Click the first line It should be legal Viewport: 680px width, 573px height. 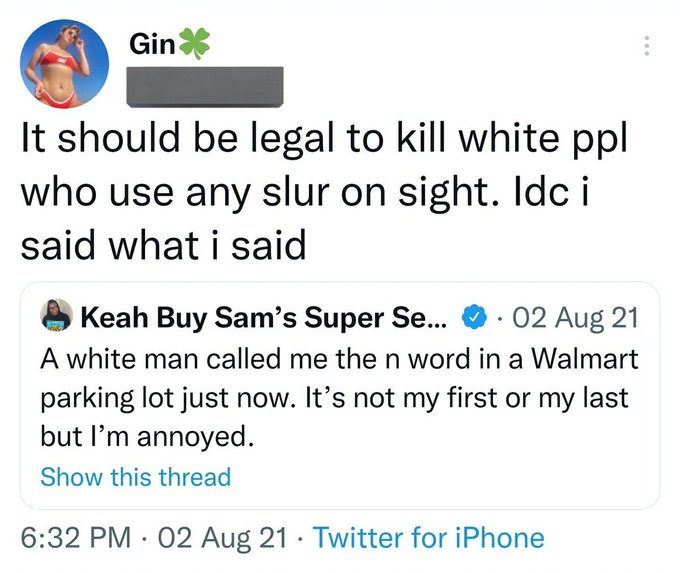click(324, 139)
